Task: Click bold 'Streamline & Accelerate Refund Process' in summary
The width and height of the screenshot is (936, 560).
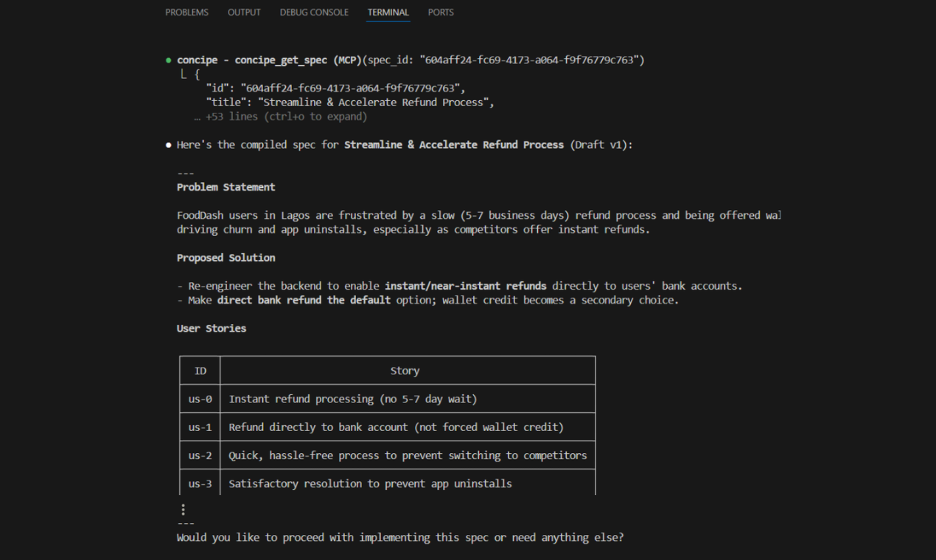Action: click(x=454, y=145)
